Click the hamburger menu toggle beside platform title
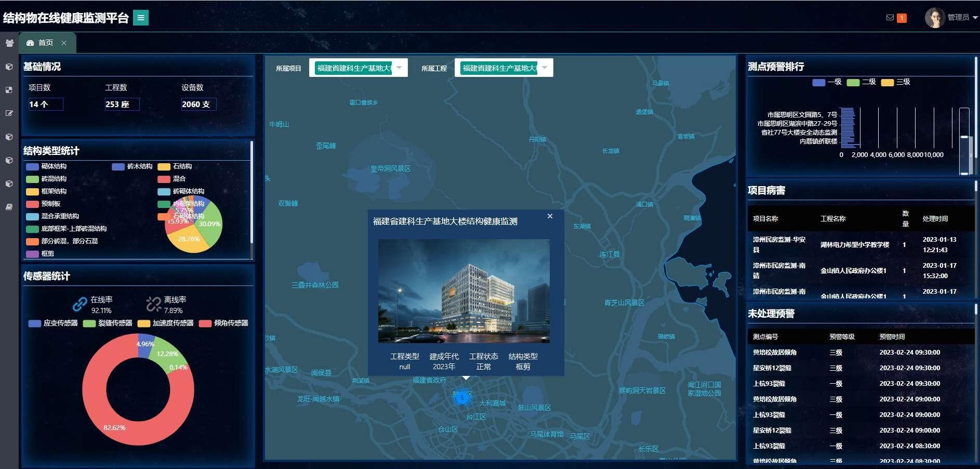Viewport: 980px width, 469px height. point(140,18)
